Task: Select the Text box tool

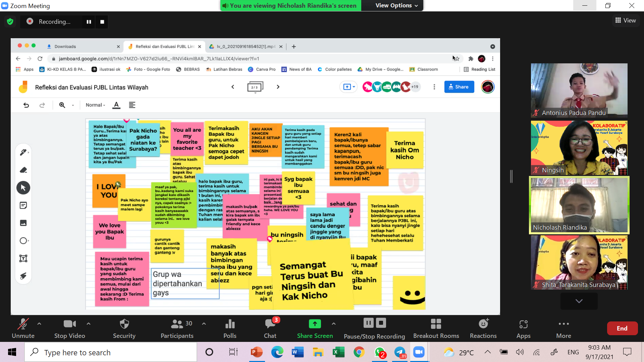Action: pyautogui.click(x=23, y=258)
